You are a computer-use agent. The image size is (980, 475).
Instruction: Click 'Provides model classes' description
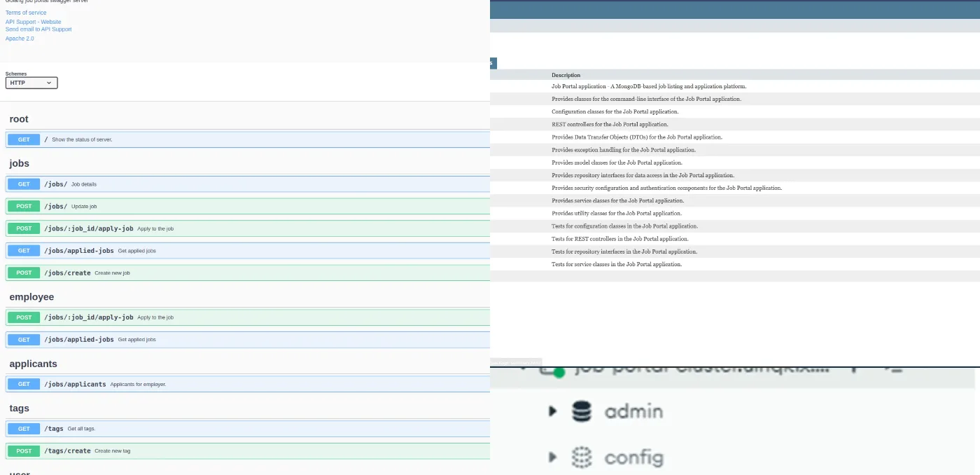(x=617, y=163)
